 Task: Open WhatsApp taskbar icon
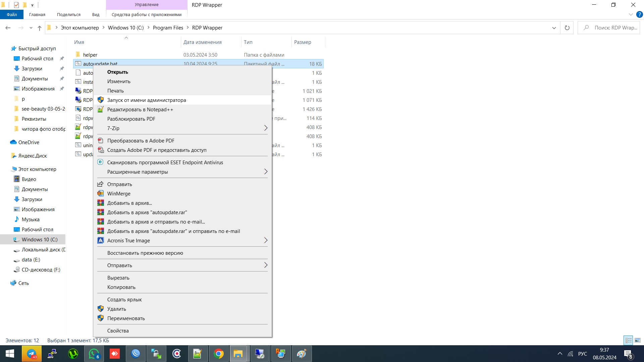pos(94,354)
